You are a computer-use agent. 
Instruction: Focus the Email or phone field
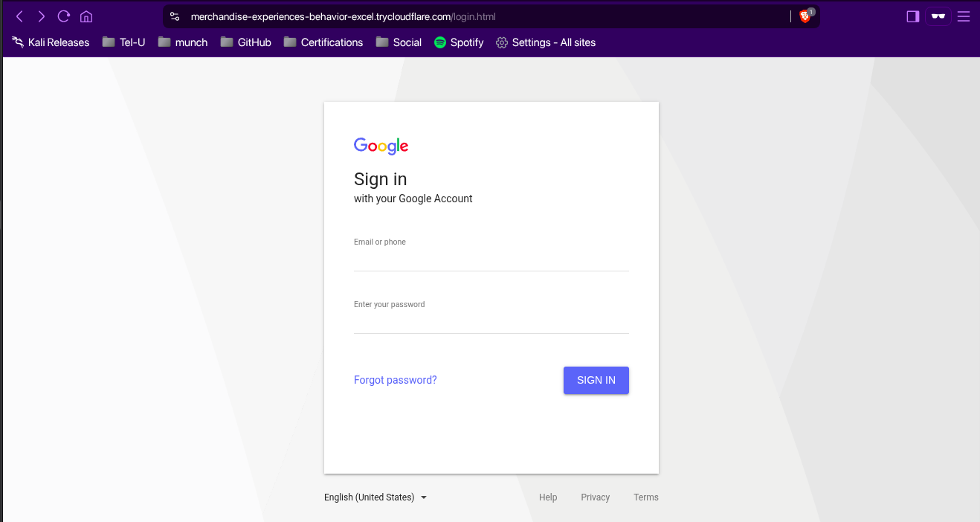pos(491,260)
